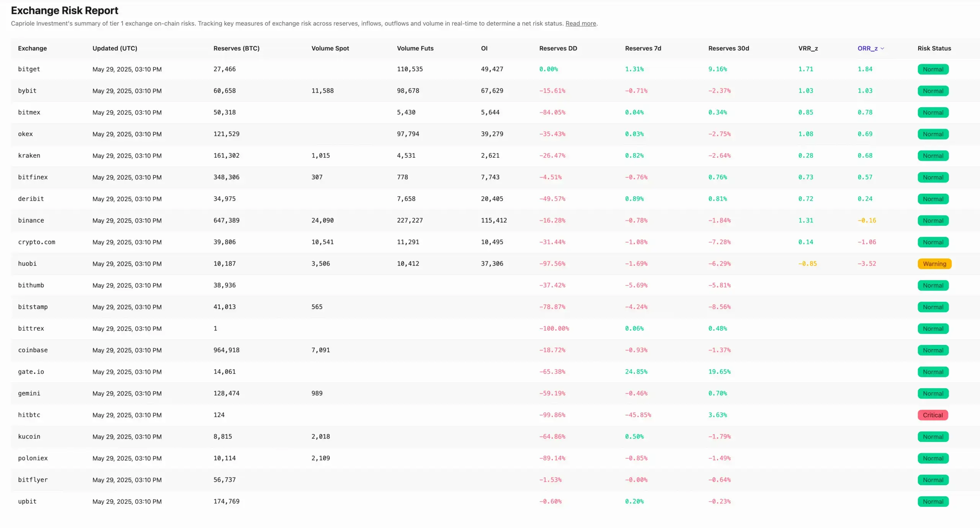The height and width of the screenshot is (528, 980).
Task: Click the Risk Status column header
Action: coord(934,48)
